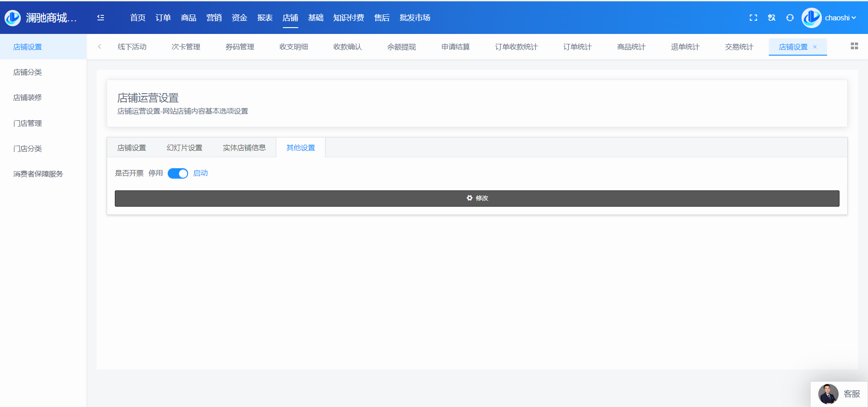
Task: Open 店铺装修 in the sidebar
Action: [x=28, y=98]
